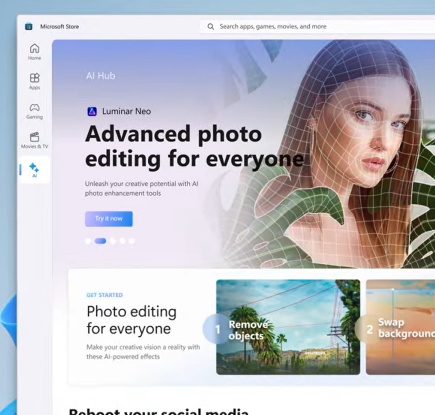Click the AI Hub label
Image resolution: width=435 pixels, height=415 pixels.
point(101,76)
